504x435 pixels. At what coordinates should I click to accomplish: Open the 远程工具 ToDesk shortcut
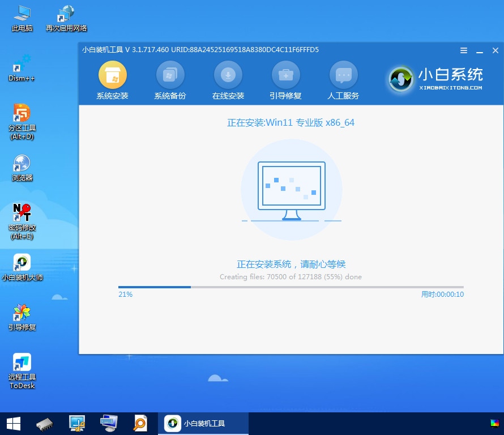(22, 364)
